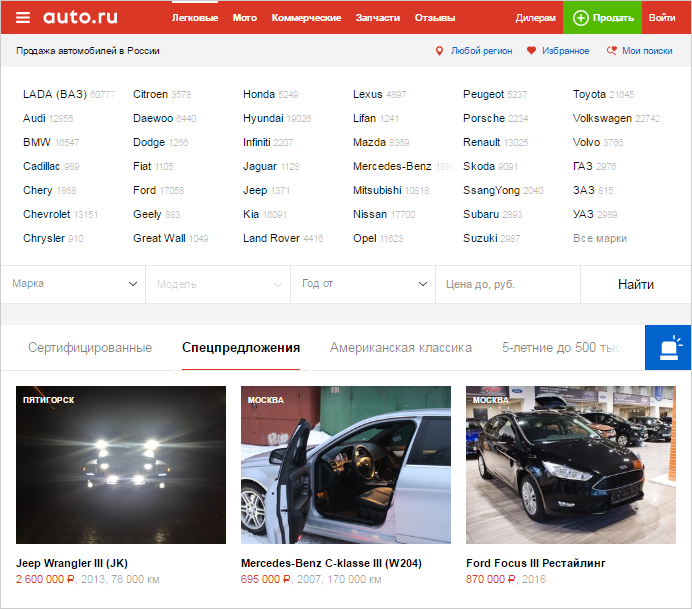Select the 5-летние до 500 тыс. tab

(x=562, y=348)
